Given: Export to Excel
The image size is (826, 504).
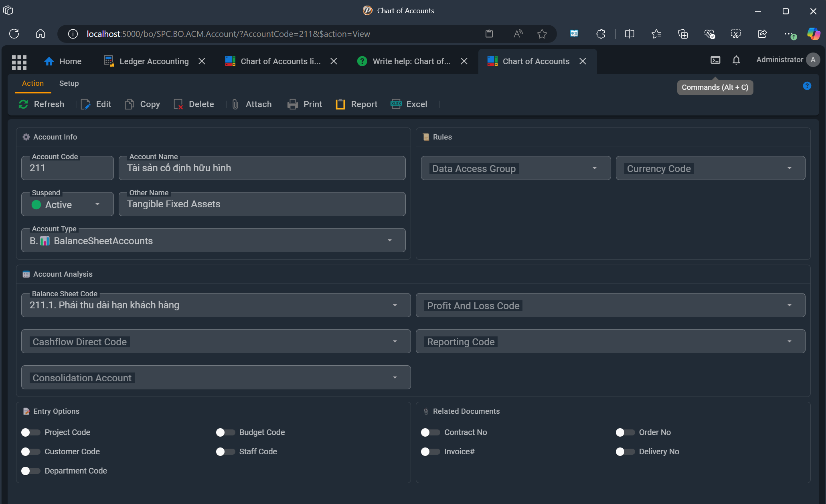Looking at the screenshot, I should pyautogui.click(x=409, y=104).
